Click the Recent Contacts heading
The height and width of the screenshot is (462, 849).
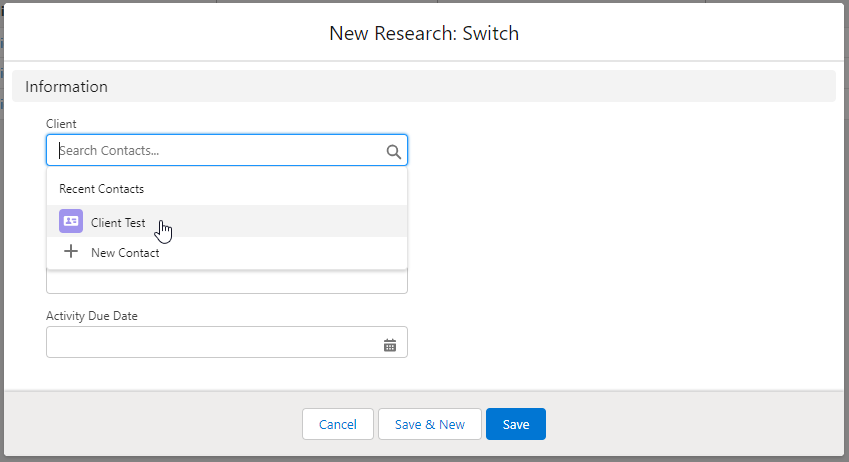(x=102, y=189)
